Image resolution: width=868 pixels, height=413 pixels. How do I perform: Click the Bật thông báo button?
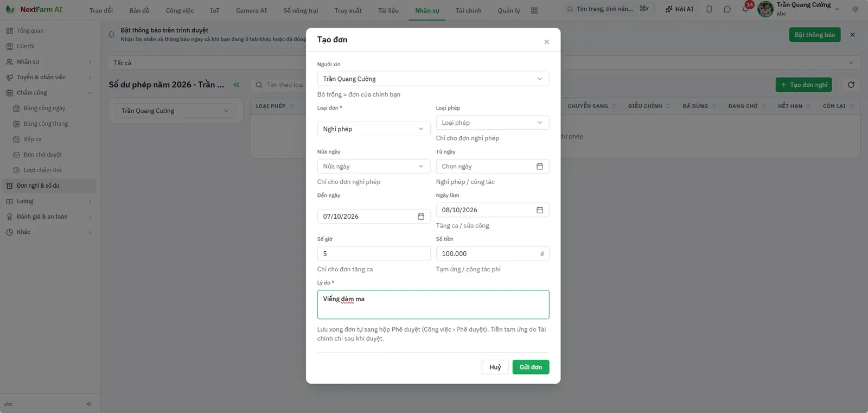[814, 35]
